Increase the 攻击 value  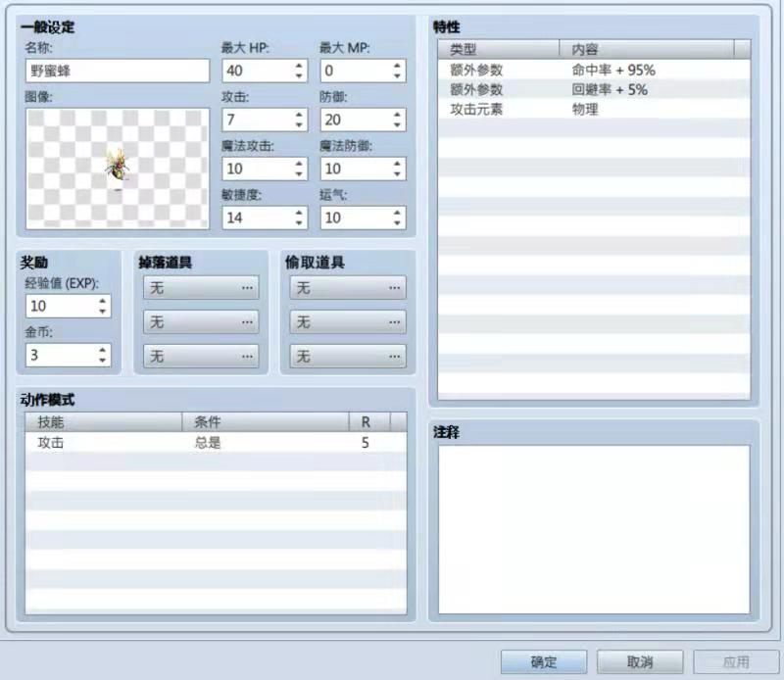[x=299, y=115]
